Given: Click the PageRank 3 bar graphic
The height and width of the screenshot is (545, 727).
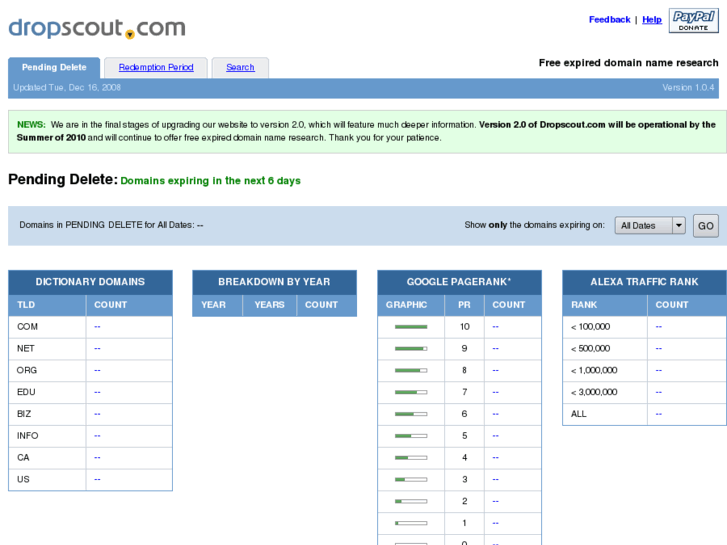Looking at the screenshot, I should [x=411, y=479].
